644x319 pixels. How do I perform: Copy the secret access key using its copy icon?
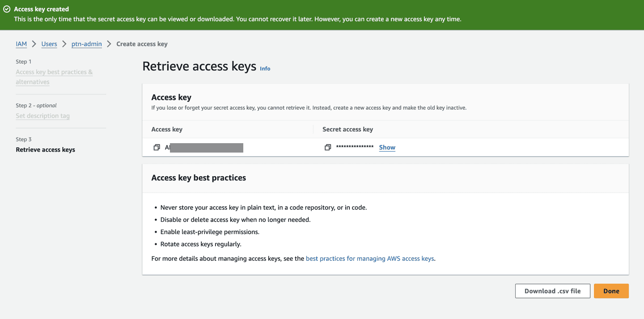coord(328,147)
